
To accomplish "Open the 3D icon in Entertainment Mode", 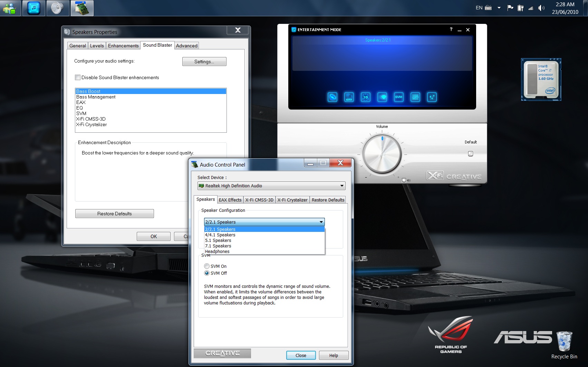I will (365, 97).
